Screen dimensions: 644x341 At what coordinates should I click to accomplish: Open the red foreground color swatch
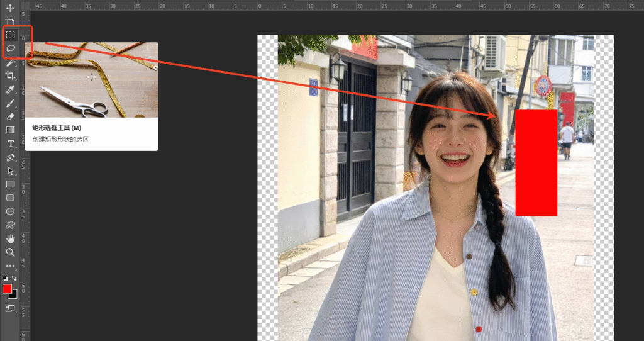7,288
